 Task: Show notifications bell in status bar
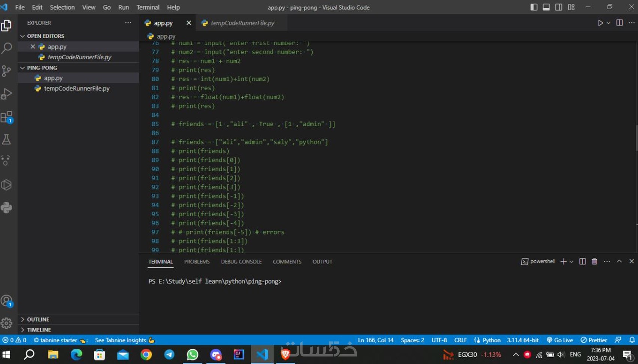(632, 340)
